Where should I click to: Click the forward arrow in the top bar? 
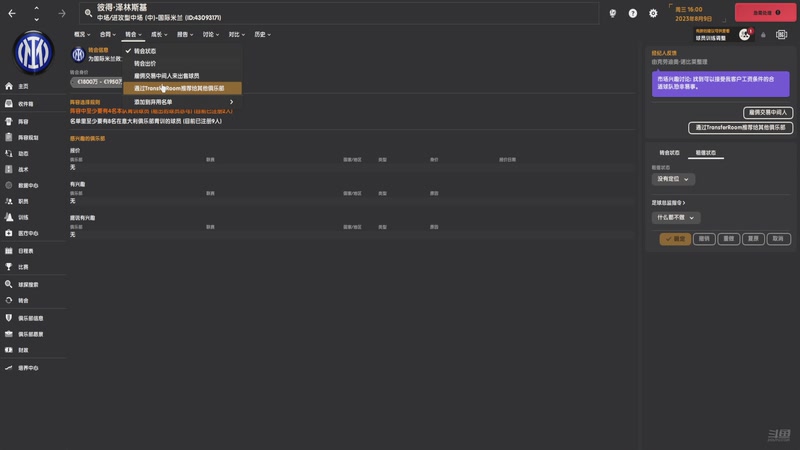(62, 14)
